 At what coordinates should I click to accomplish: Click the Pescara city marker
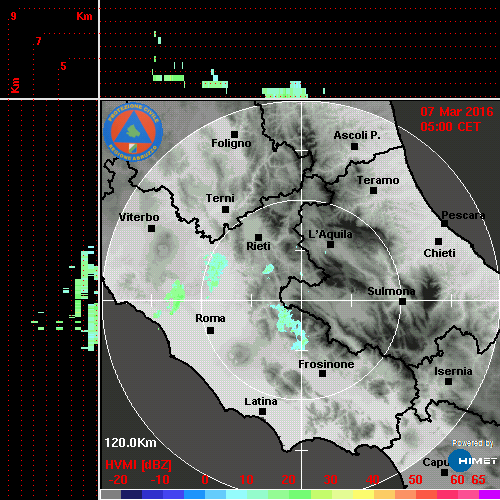[444, 223]
